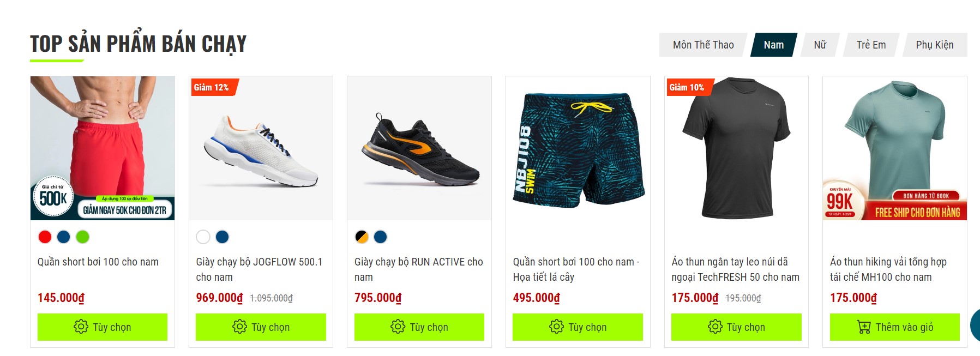Select the red color for the swim shorts
980x356 pixels.
coord(45,237)
